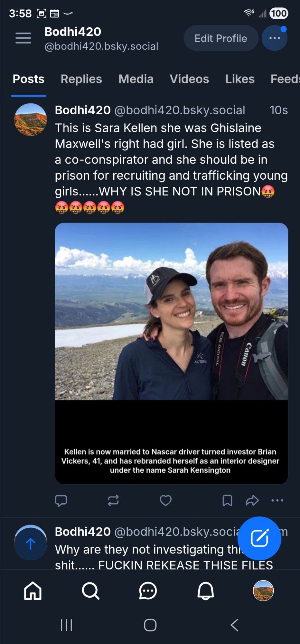Tap the scroll-to-top arrow button
Image resolution: width=300 pixels, height=644 pixels.
31,544
